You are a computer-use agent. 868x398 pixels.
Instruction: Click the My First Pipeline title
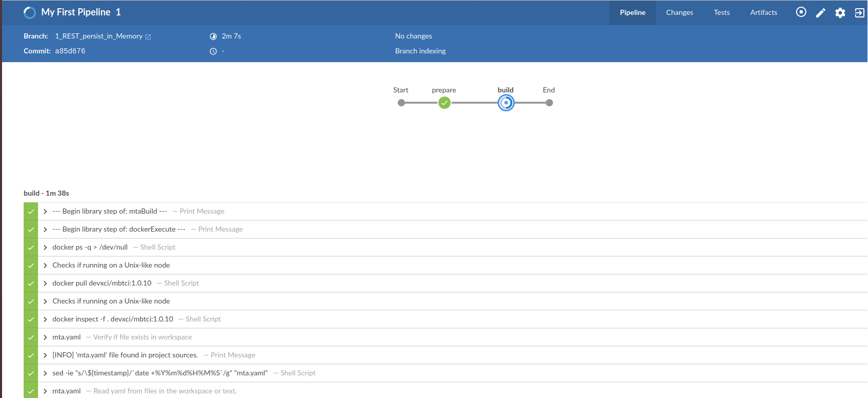pos(76,12)
